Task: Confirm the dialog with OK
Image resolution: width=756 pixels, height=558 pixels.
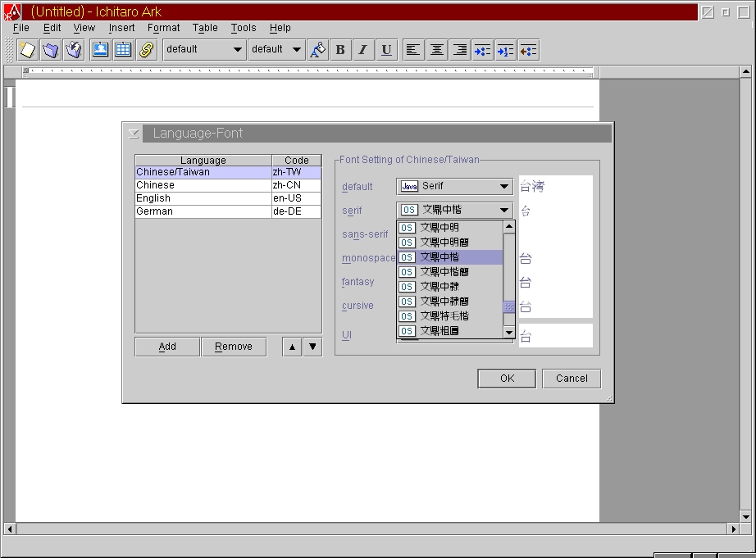Action: (507, 379)
